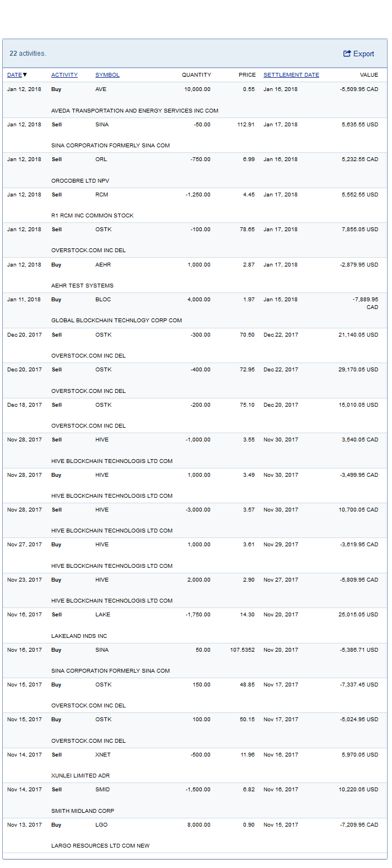
Task: Select the BLOC ticker symbol
Action: [103, 300]
